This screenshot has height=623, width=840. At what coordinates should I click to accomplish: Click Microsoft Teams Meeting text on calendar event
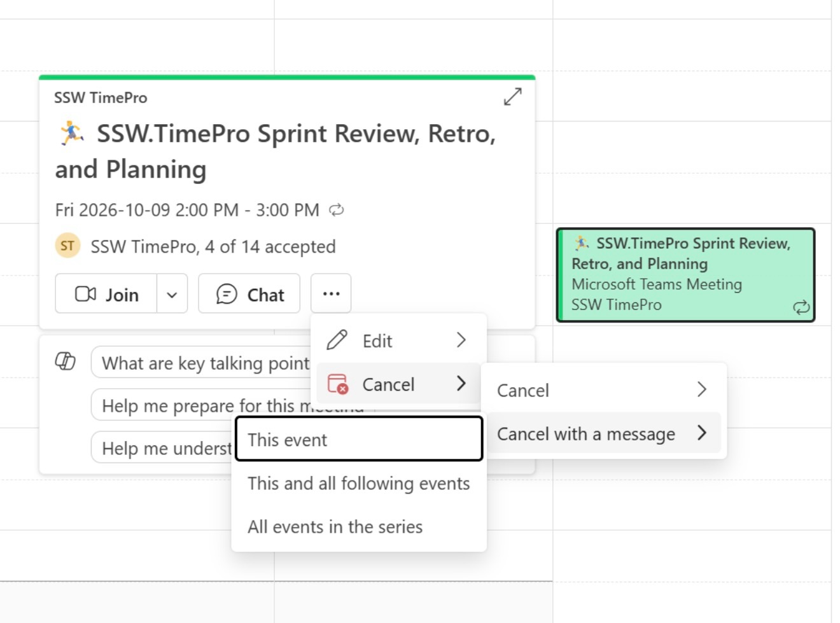tap(657, 284)
